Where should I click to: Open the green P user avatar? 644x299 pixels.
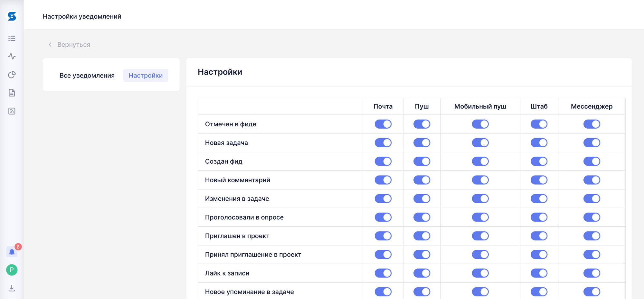click(x=12, y=270)
